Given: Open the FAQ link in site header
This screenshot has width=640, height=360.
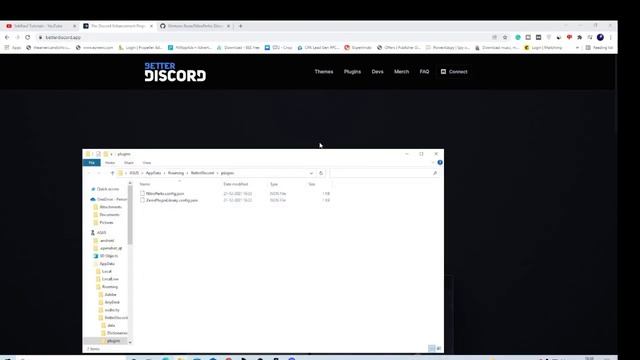Looking at the screenshot, I should (424, 72).
